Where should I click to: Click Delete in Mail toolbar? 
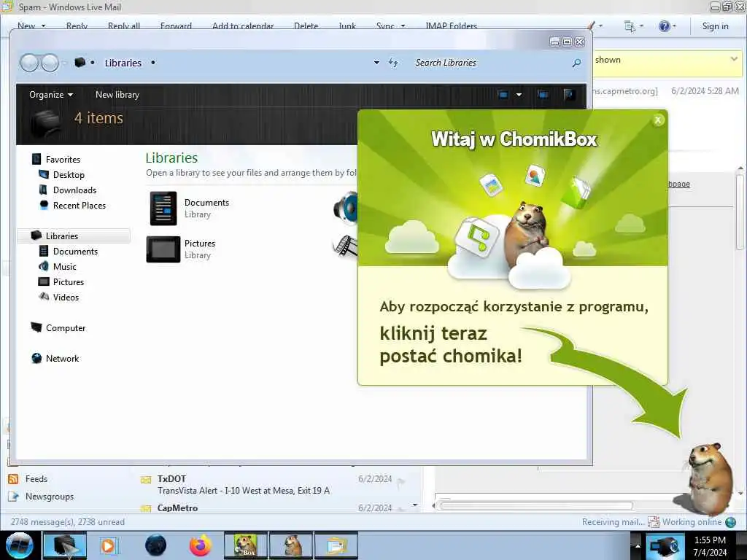click(306, 26)
